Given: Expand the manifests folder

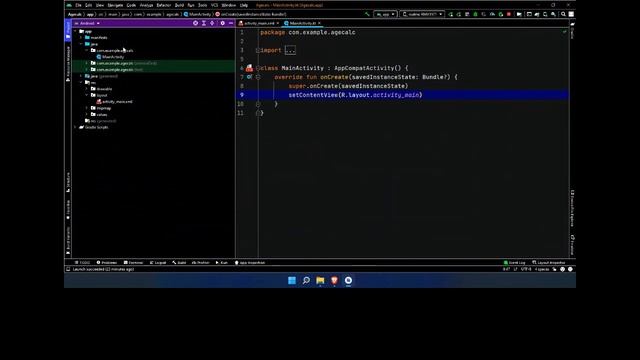Looking at the screenshot, I should tap(81, 38).
